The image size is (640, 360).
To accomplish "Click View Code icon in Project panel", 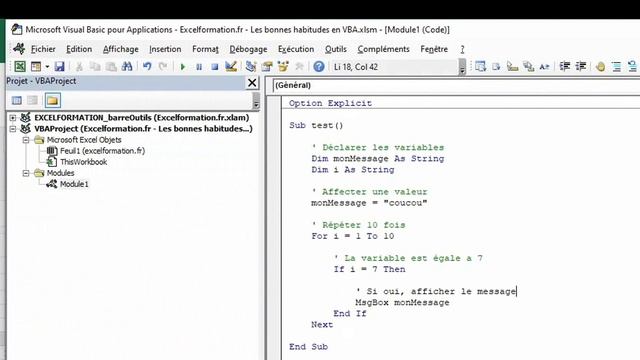I will point(17,100).
